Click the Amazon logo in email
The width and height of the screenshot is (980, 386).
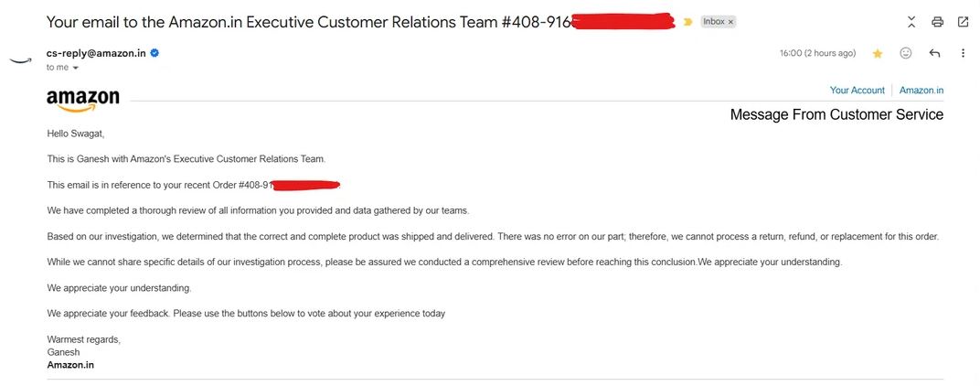click(x=83, y=99)
